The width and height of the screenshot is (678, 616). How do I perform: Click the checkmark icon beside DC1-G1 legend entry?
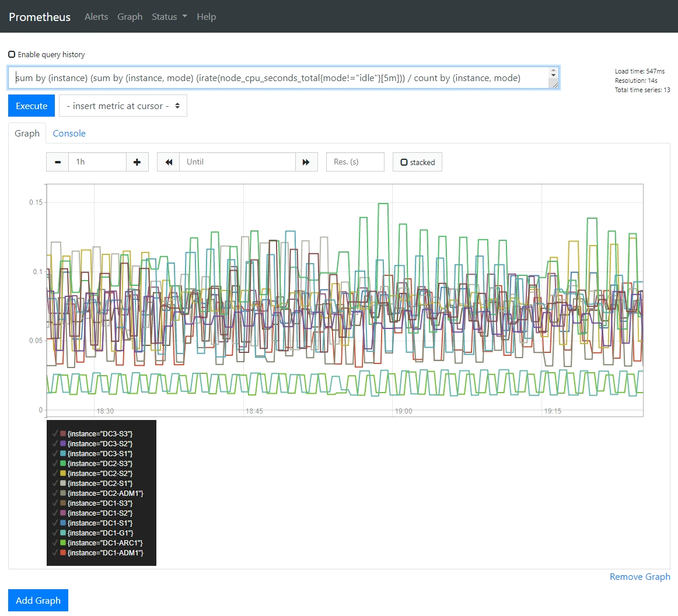pyautogui.click(x=54, y=533)
